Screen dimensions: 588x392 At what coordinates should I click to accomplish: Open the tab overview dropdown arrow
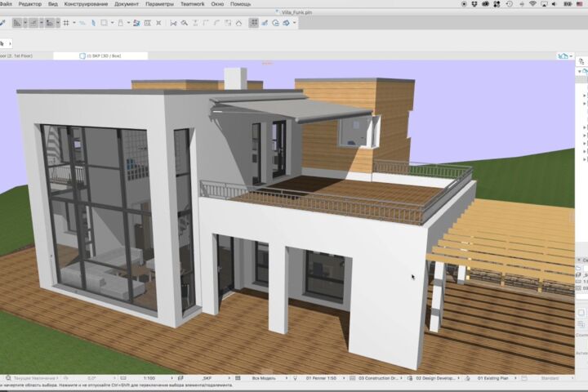tap(571, 56)
